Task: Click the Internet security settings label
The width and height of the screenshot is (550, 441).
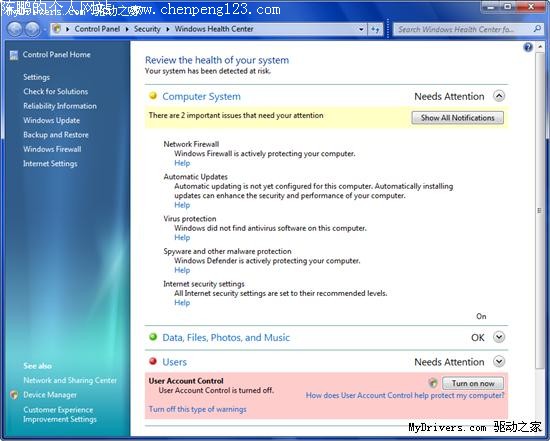Action: pos(204,284)
